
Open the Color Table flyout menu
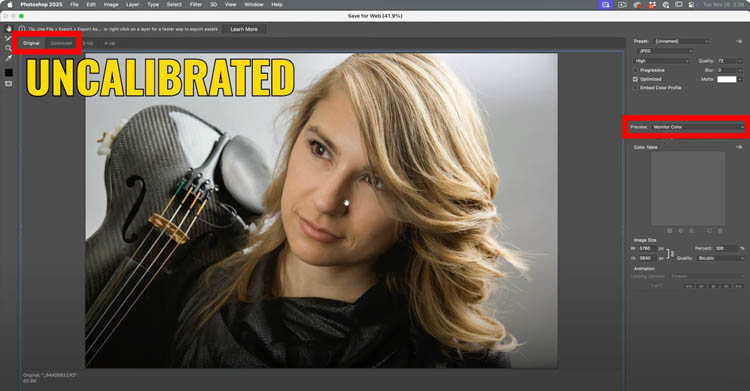pos(739,147)
